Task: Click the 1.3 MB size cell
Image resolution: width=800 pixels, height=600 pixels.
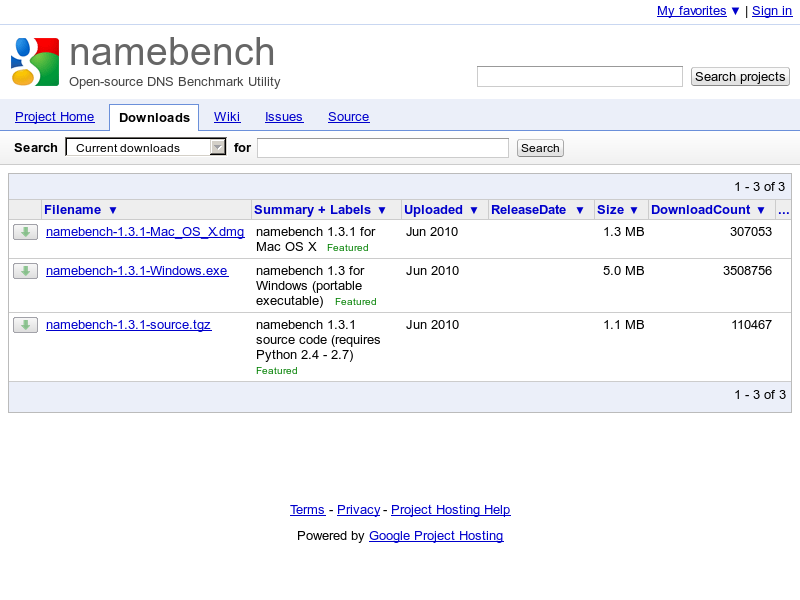Action: point(623,232)
